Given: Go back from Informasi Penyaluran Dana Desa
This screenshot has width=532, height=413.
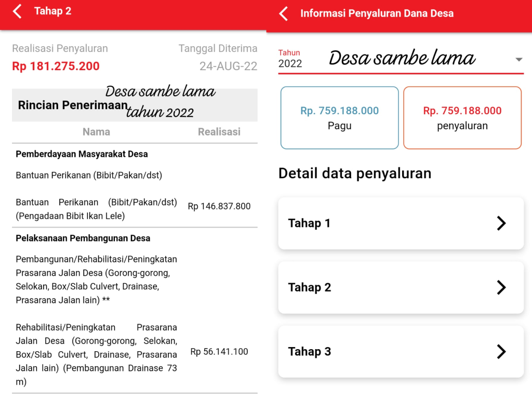Looking at the screenshot, I should (x=284, y=14).
